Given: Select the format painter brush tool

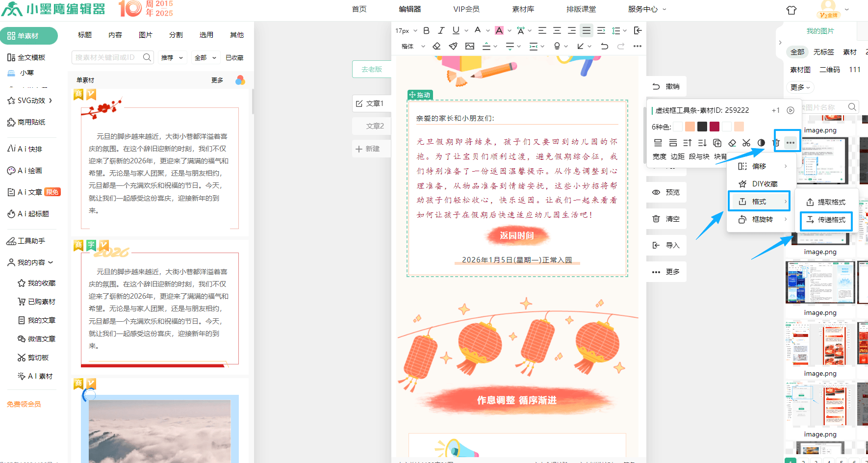Looking at the screenshot, I should (453, 46).
